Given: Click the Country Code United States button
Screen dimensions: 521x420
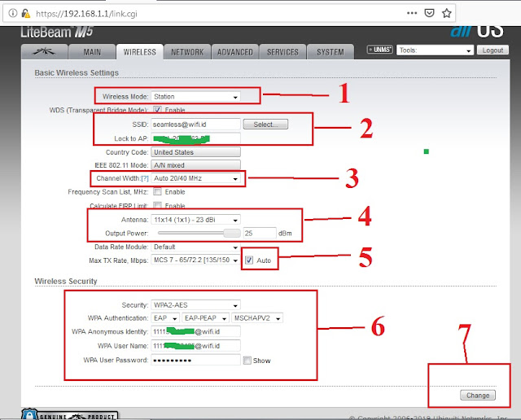Looking at the screenshot, I should (195, 152).
